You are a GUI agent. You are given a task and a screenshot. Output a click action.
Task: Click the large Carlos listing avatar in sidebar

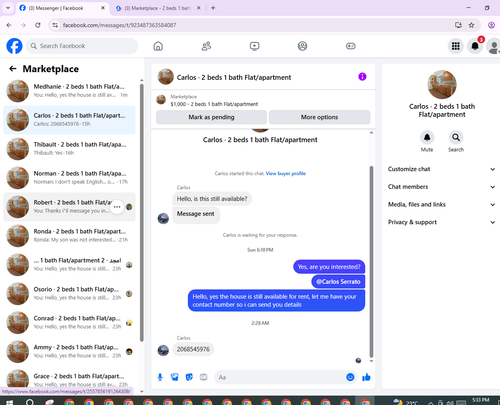click(442, 84)
